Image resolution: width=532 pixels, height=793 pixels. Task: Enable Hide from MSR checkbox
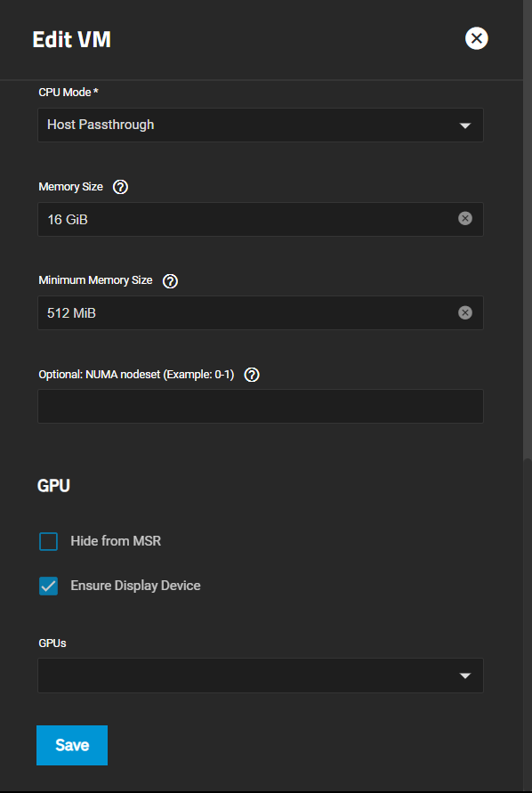[x=49, y=542]
